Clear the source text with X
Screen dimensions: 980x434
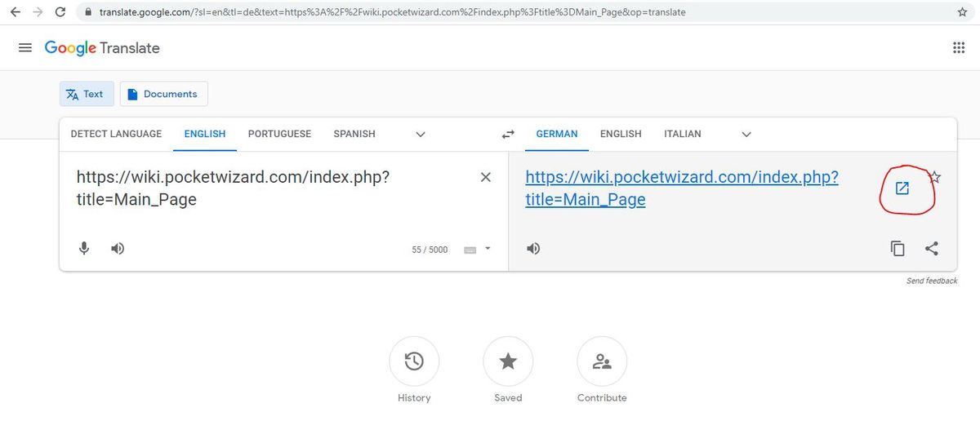486,177
